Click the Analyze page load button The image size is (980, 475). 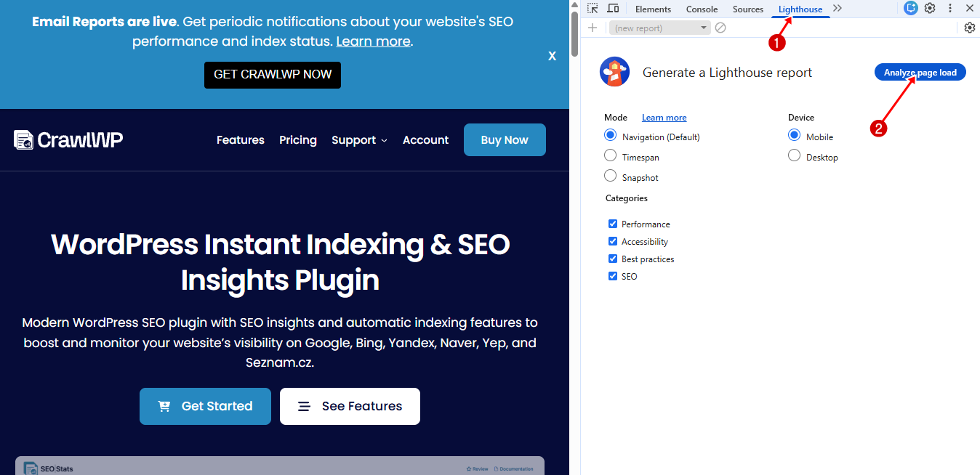pos(920,72)
